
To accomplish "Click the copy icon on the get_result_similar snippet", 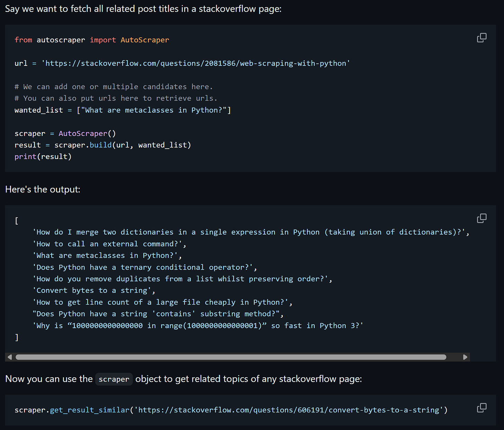I will click(x=481, y=408).
